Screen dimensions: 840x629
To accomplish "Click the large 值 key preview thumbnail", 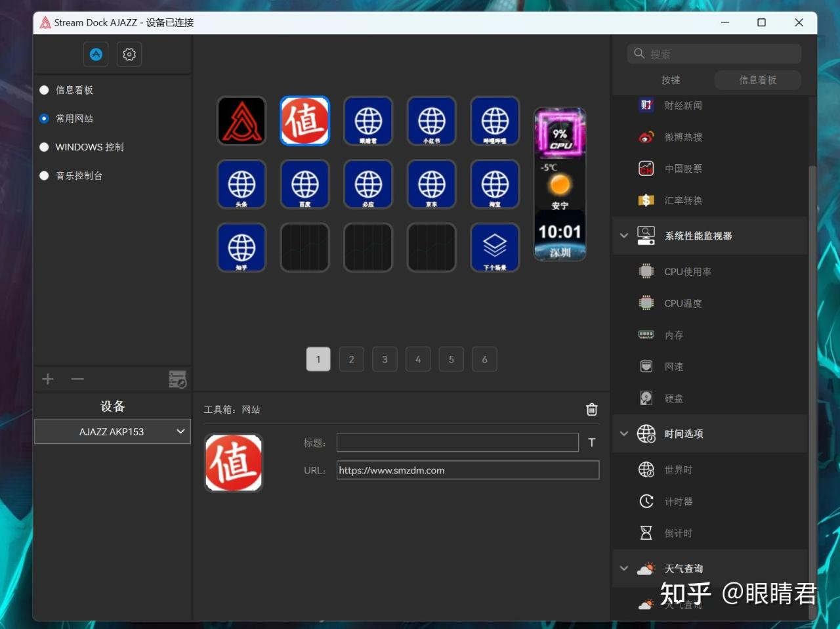I will coord(234,463).
